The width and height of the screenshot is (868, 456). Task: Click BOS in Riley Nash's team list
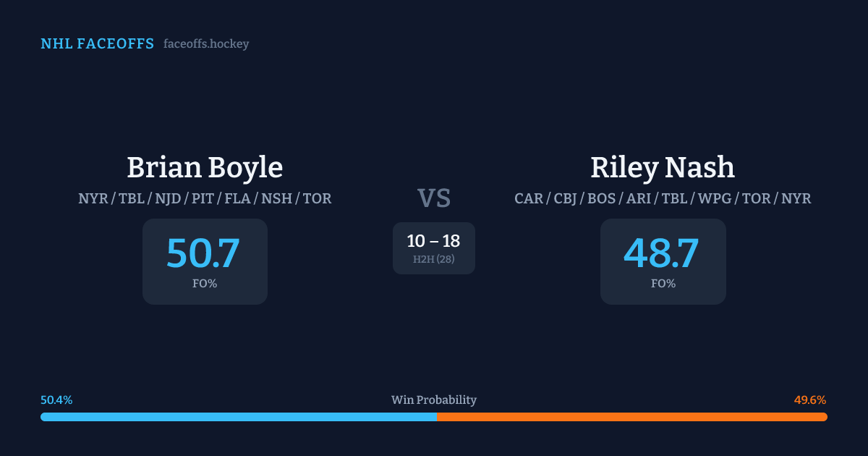point(601,198)
